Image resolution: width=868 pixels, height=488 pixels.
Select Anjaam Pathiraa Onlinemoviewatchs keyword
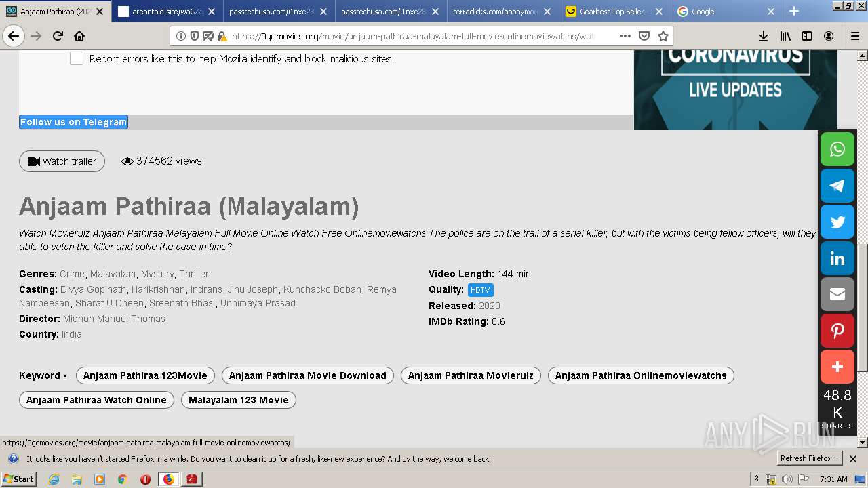pos(641,375)
